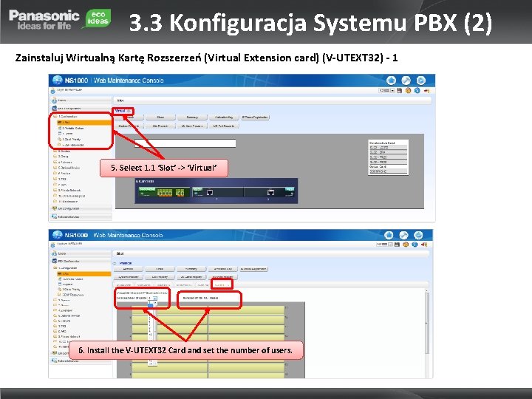Viewport: 532px width, 399px height.
Task: Select highlighted 1.Slot item in lower console
Action: pyautogui.click(x=83, y=273)
